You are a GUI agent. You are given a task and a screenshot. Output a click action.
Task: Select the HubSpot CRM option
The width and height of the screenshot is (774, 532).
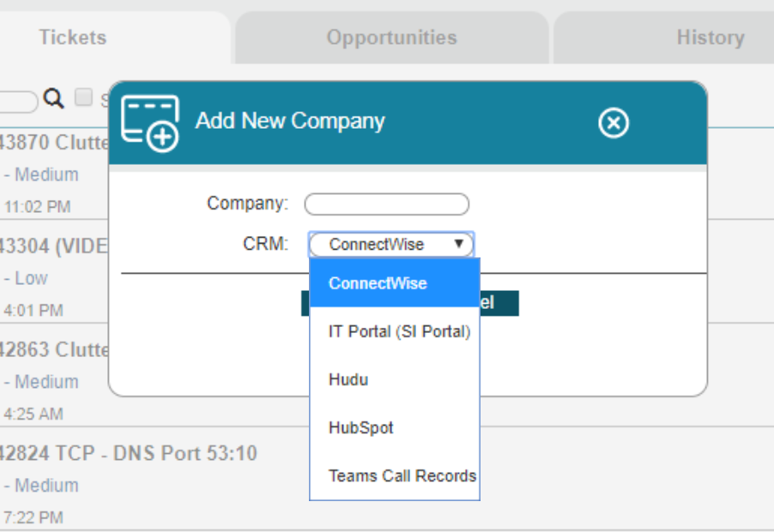[x=395, y=427]
